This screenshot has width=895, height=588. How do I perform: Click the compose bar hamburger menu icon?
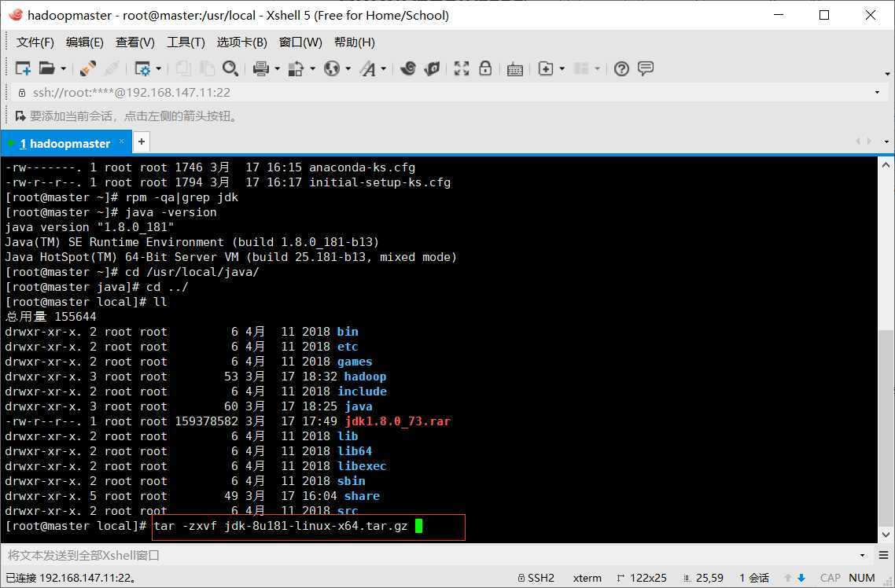click(x=883, y=555)
